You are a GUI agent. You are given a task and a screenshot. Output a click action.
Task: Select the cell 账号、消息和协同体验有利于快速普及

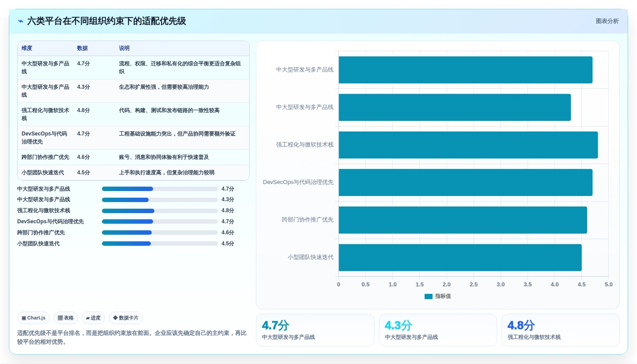(x=164, y=157)
